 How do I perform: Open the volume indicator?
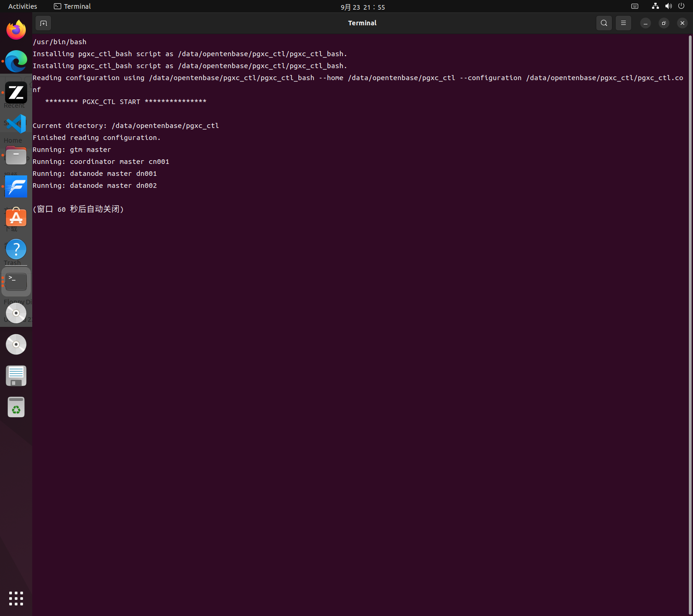pyautogui.click(x=669, y=6)
